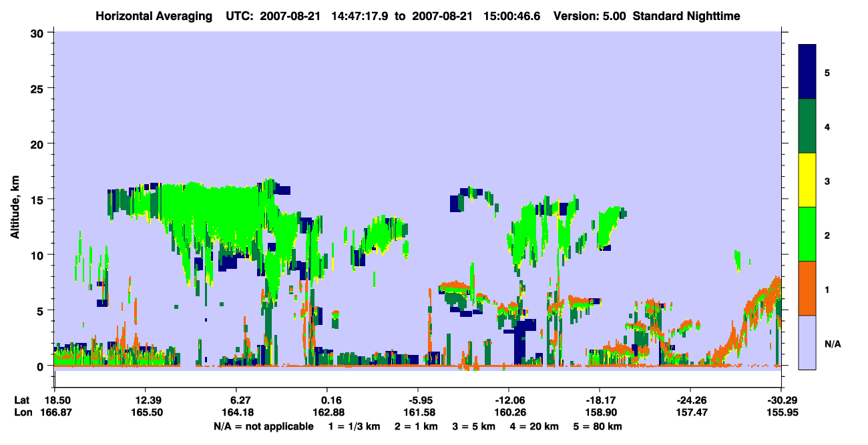Click the 'Lat' row label
868x445 pixels.
[x=22, y=400]
